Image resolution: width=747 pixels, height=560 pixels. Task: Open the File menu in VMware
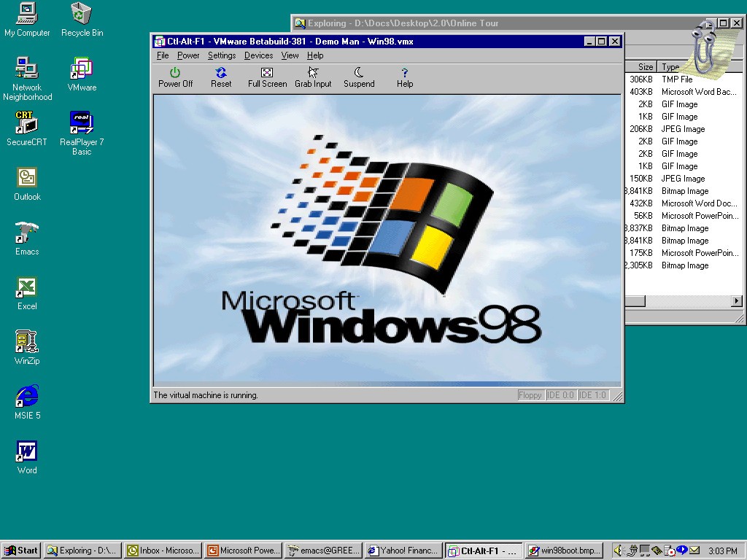[x=163, y=55]
